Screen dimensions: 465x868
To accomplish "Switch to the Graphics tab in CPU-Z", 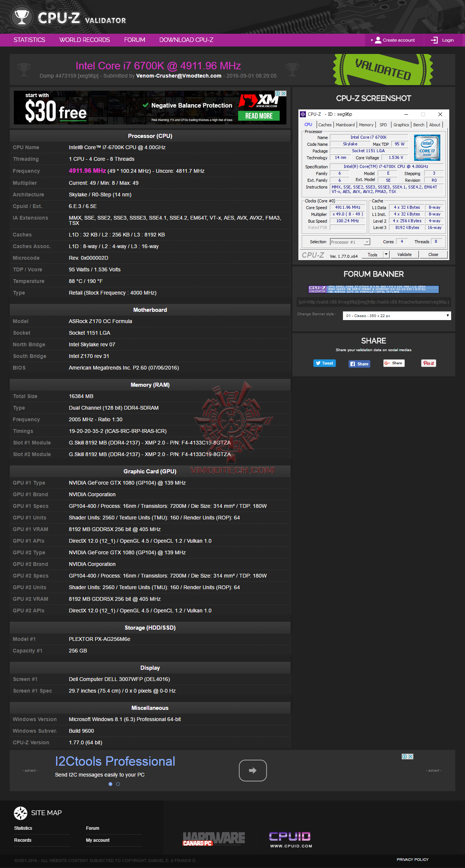I will (401, 125).
